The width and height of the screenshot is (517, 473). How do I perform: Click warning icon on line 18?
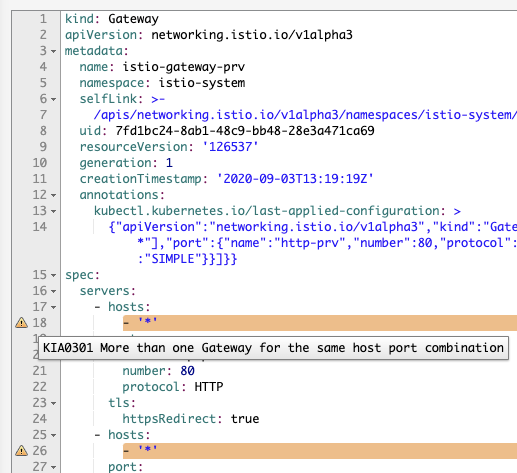point(21,323)
